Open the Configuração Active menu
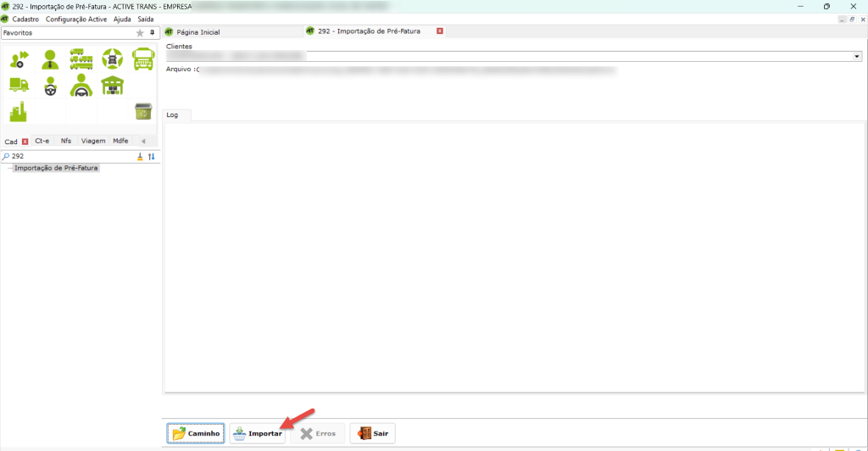Image resolution: width=868 pixels, height=451 pixels. pos(75,19)
